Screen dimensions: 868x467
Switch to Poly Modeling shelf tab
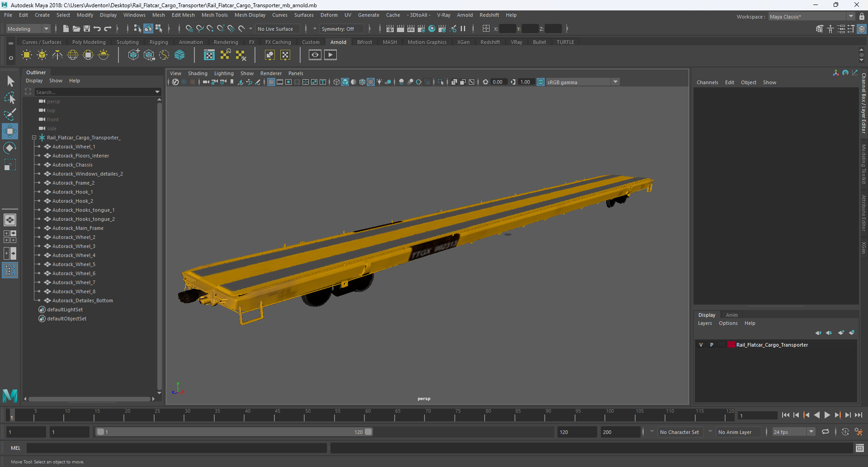pyautogui.click(x=89, y=42)
